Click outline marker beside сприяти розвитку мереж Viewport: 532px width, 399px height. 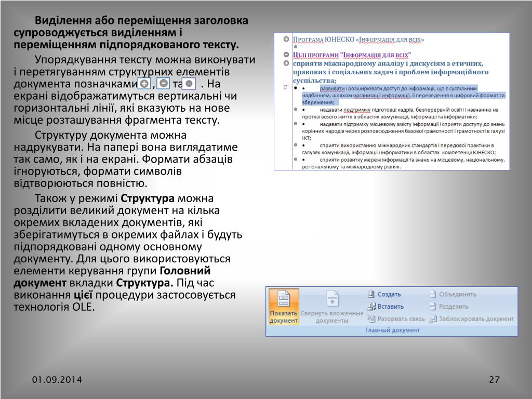[x=296, y=159]
